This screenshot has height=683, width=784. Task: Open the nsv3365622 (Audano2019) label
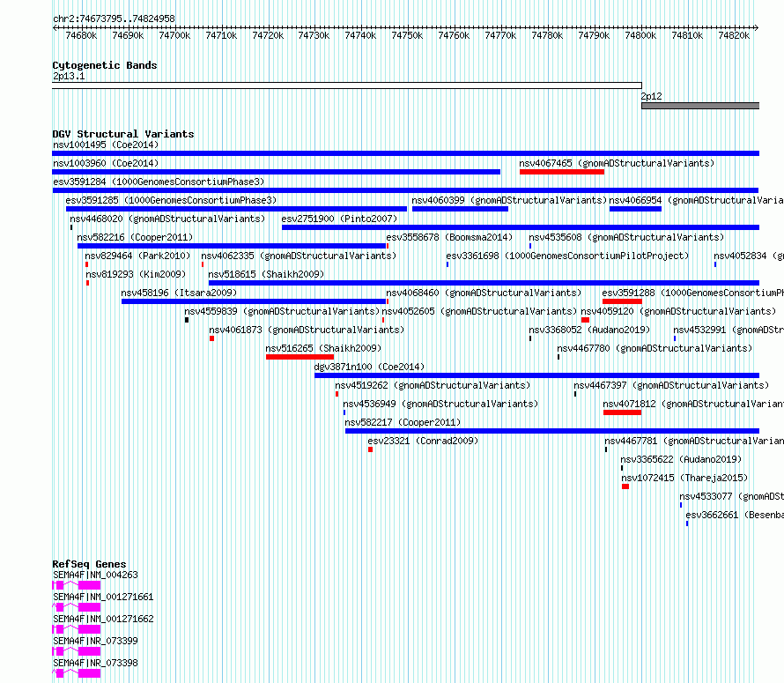(x=681, y=460)
